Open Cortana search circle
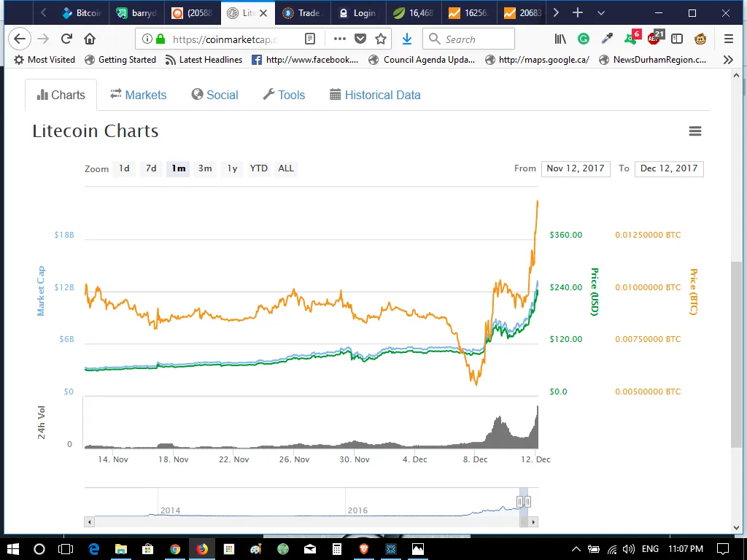The height and width of the screenshot is (560, 747). tap(39, 549)
